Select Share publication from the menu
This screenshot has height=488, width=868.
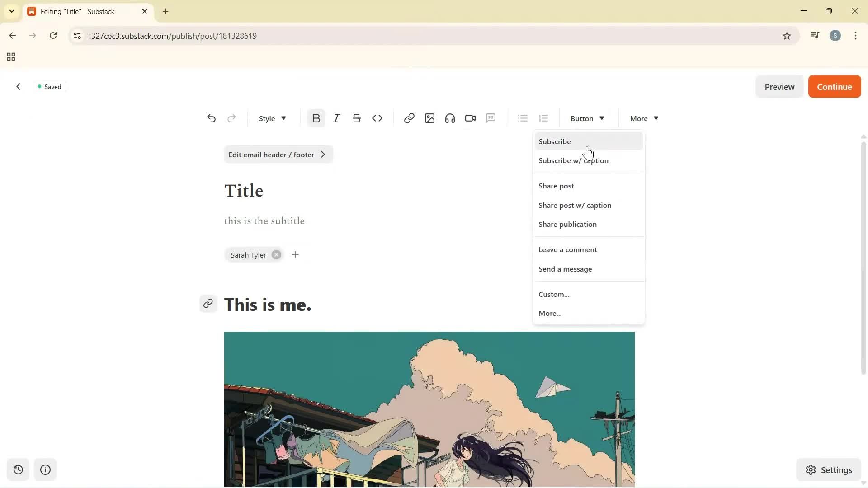click(568, 224)
